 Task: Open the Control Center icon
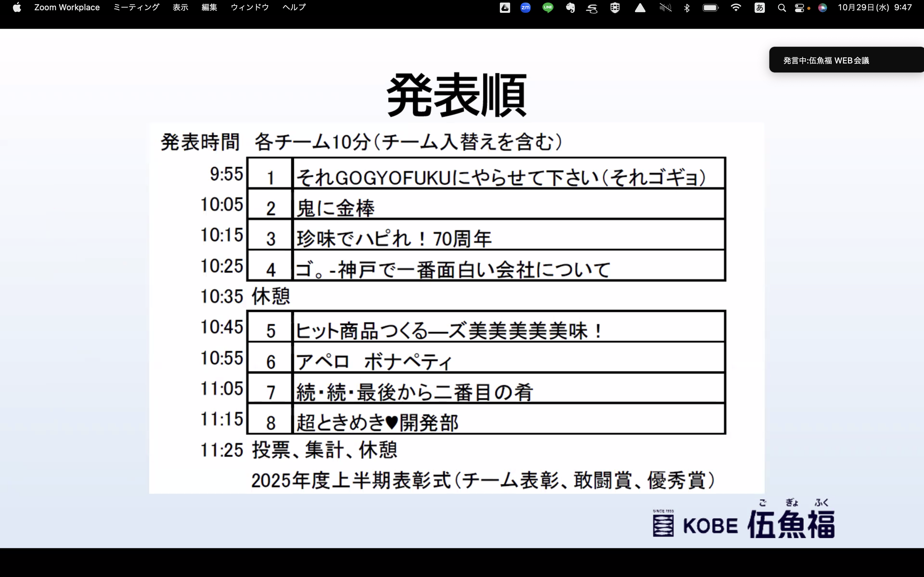pos(800,8)
